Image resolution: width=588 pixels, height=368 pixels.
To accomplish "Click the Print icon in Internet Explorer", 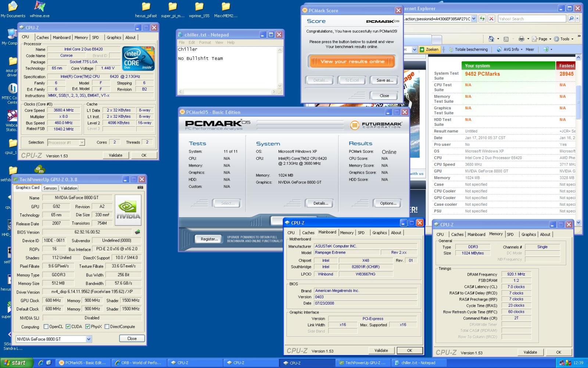I will click(x=521, y=39).
